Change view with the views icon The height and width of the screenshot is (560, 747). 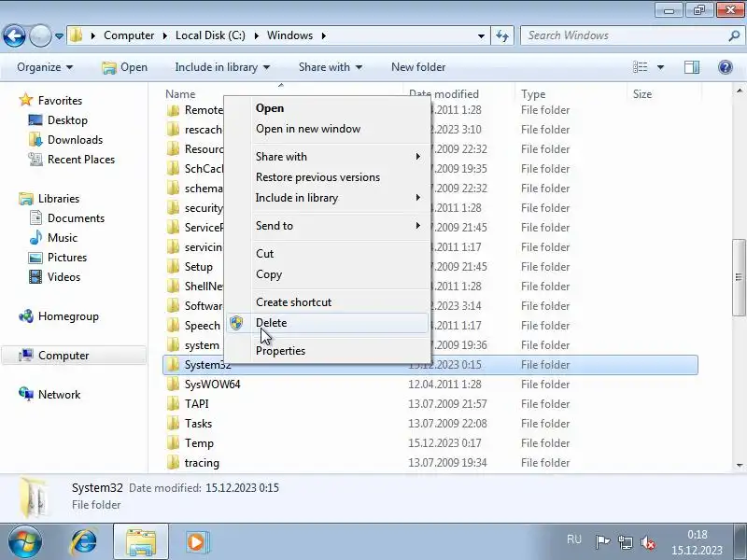pyautogui.click(x=640, y=67)
